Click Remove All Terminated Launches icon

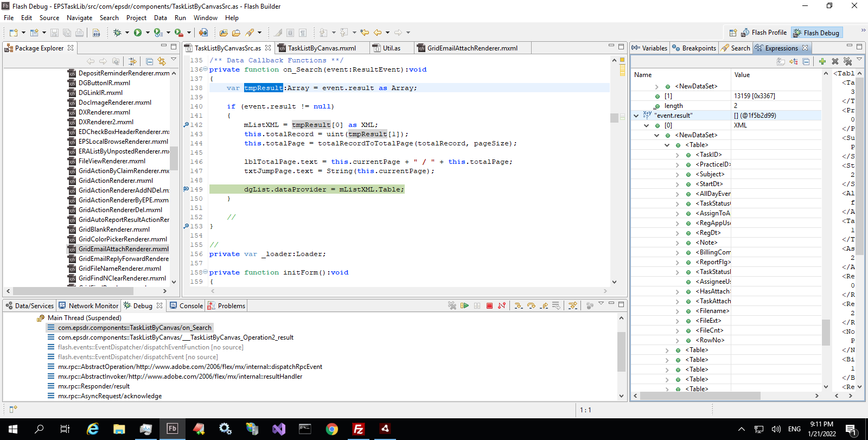[452, 306]
